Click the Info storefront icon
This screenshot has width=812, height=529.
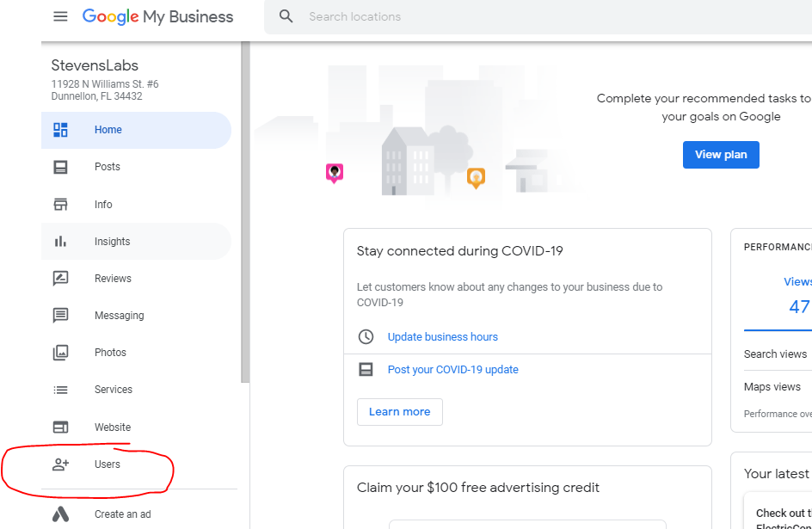(x=60, y=205)
